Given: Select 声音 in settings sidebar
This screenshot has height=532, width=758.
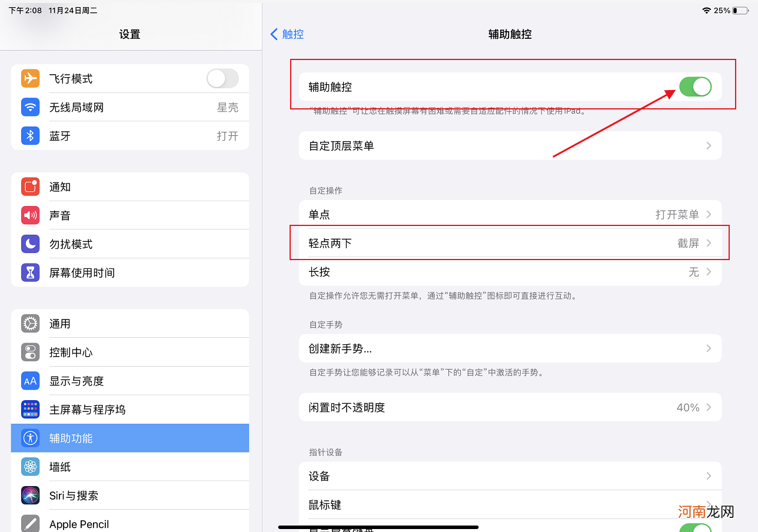Looking at the screenshot, I should tap(130, 215).
